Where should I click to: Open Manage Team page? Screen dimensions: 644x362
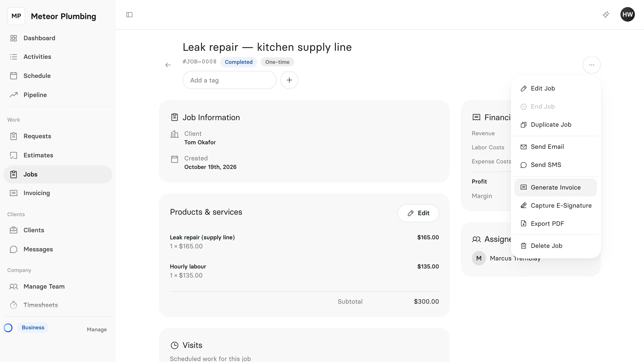[58, 287]
